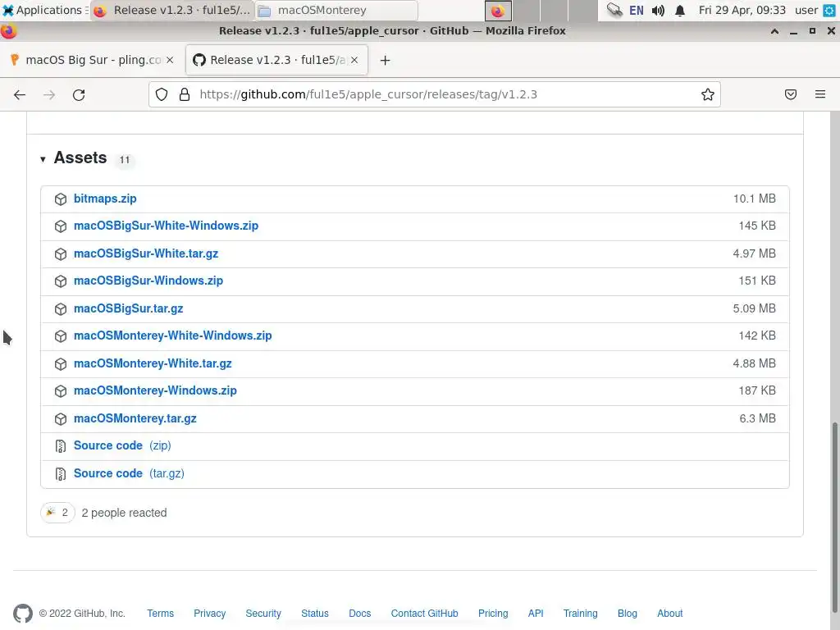Open Blog footer link
This screenshot has height=630, width=840.
pyautogui.click(x=628, y=614)
